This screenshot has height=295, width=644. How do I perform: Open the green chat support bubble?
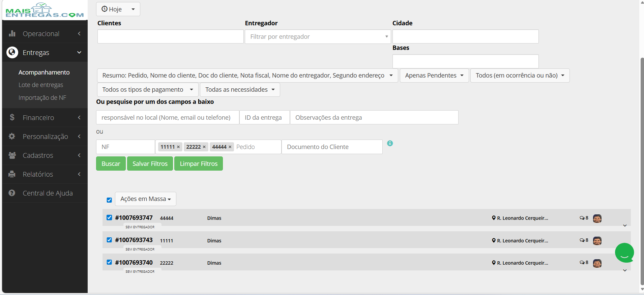tap(624, 253)
